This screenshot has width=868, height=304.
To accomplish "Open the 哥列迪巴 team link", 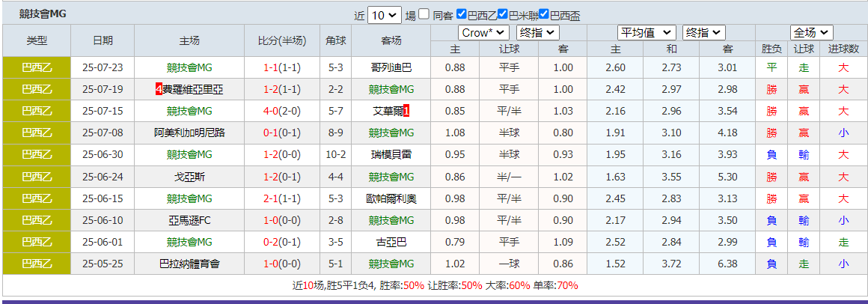I will tap(391, 67).
